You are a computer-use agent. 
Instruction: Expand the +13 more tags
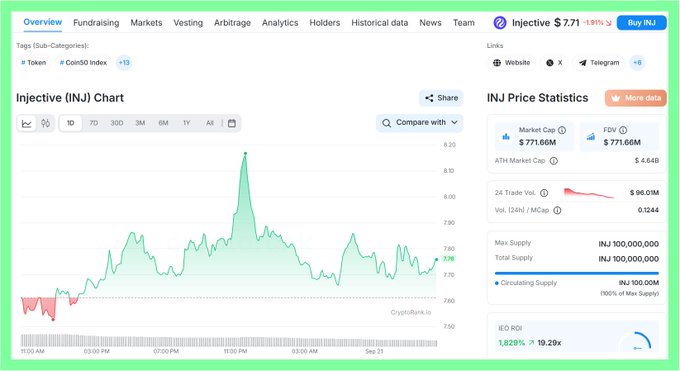tap(124, 62)
